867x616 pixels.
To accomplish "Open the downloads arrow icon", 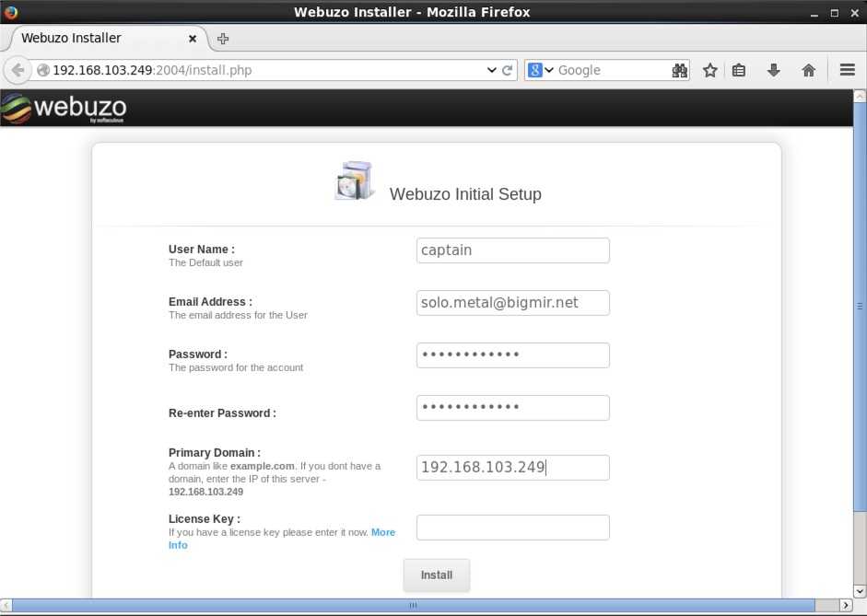I will point(774,70).
